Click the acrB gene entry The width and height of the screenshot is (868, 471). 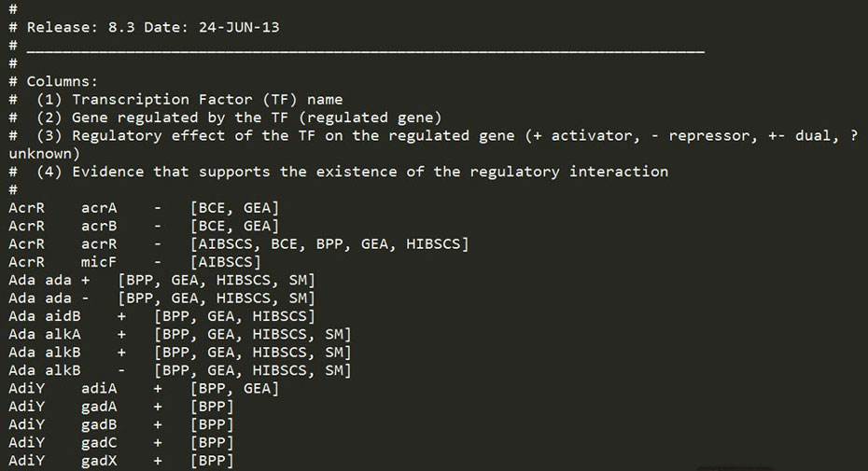click(x=99, y=226)
